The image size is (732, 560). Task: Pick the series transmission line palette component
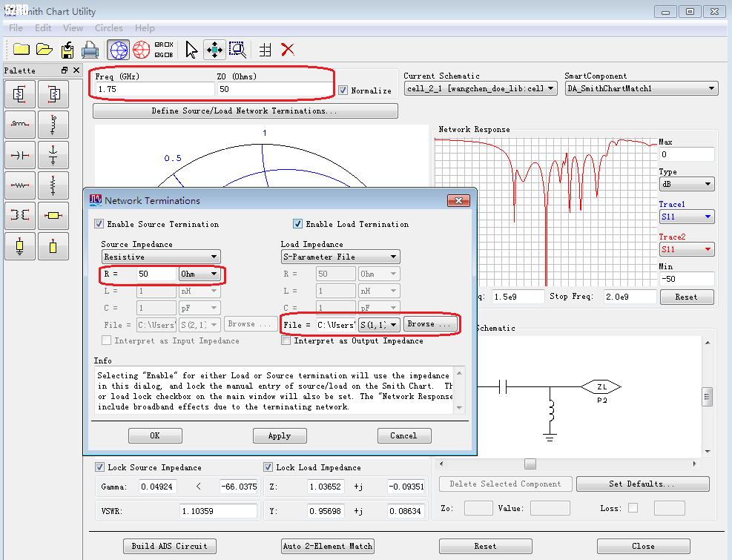(x=53, y=215)
